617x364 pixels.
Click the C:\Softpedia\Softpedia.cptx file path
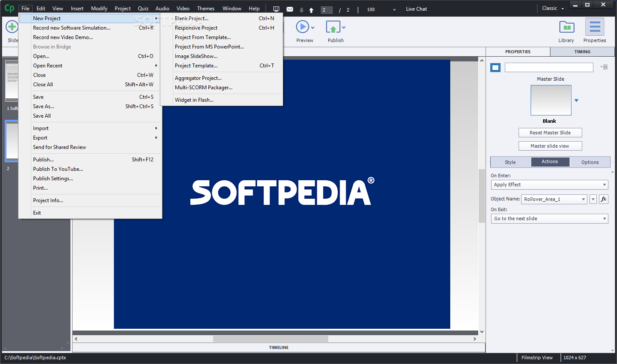coord(35,358)
